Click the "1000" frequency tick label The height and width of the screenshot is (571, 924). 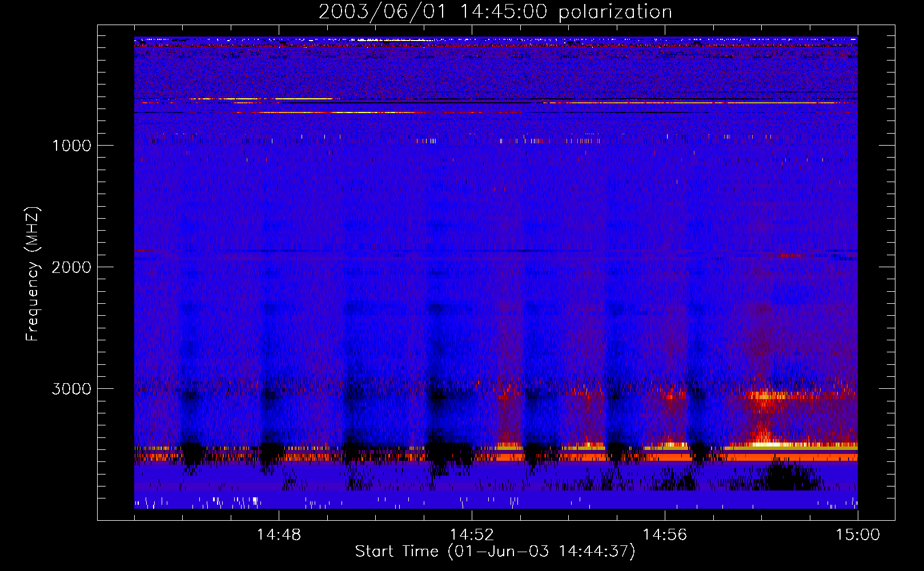(x=71, y=146)
